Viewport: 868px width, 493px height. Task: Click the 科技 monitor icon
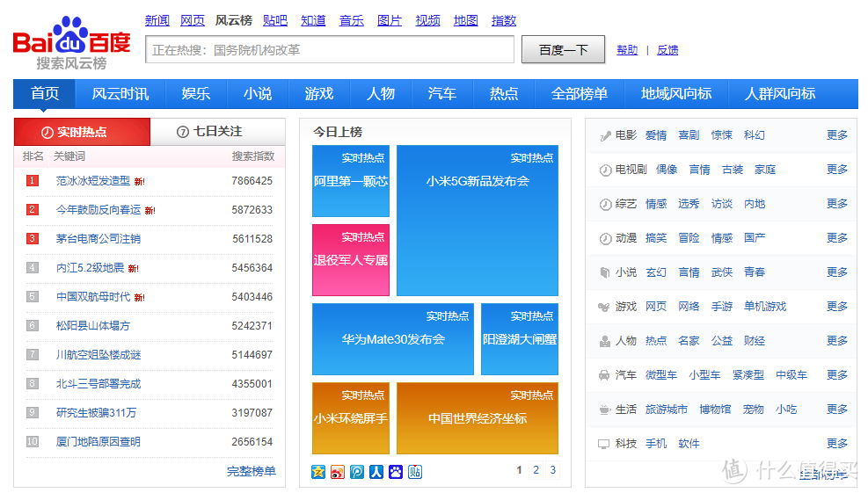604,444
